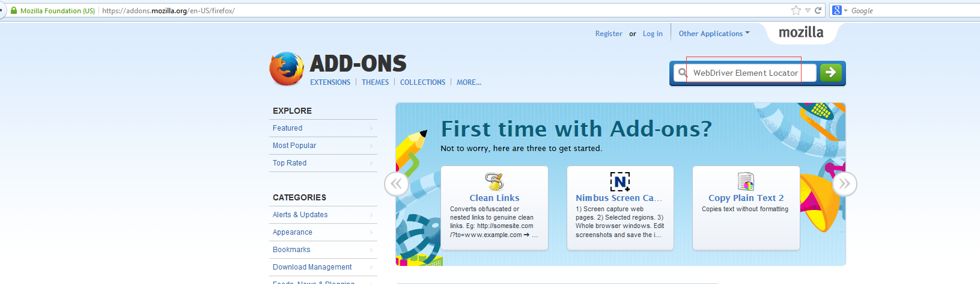Click the Copy Plain Text 2 icon
The height and width of the screenshot is (284, 980).
tap(746, 181)
